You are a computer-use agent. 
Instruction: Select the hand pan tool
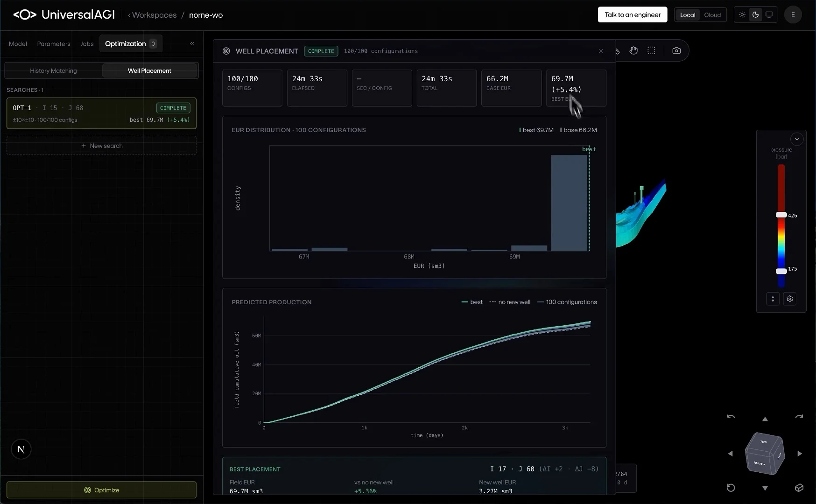pos(633,50)
